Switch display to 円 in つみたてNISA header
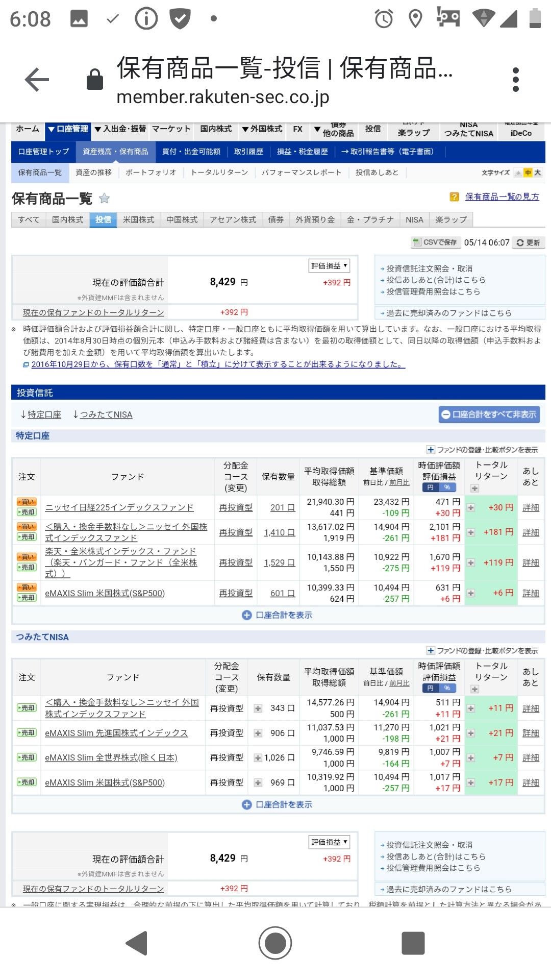Screen dimensions: 551x980 430,688
